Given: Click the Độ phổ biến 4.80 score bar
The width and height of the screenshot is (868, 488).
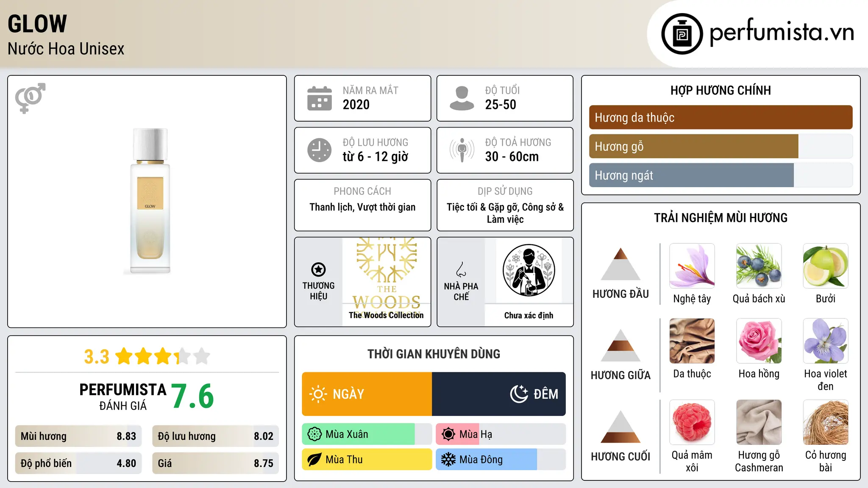Looking at the screenshot, I should tap(78, 463).
